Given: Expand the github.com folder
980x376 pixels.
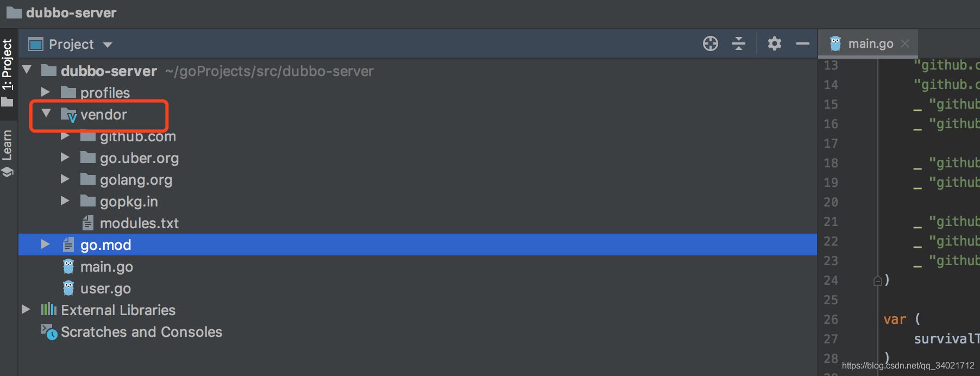Looking at the screenshot, I should [65, 136].
